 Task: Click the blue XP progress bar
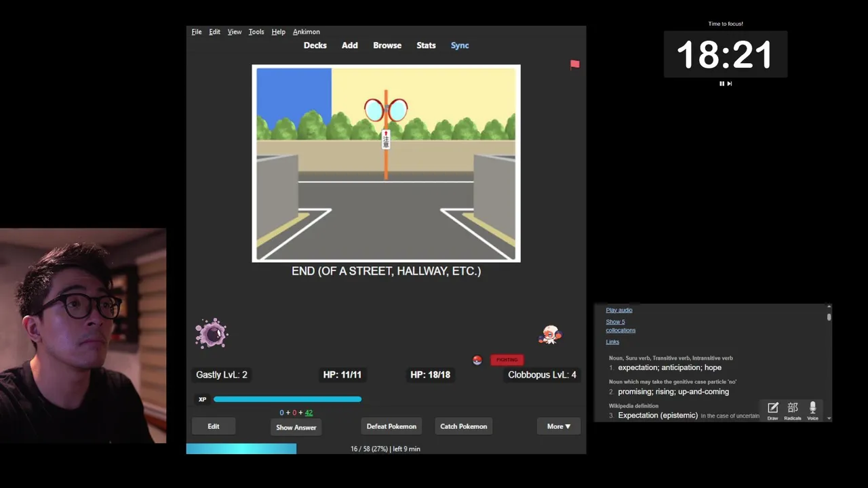(288, 399)
